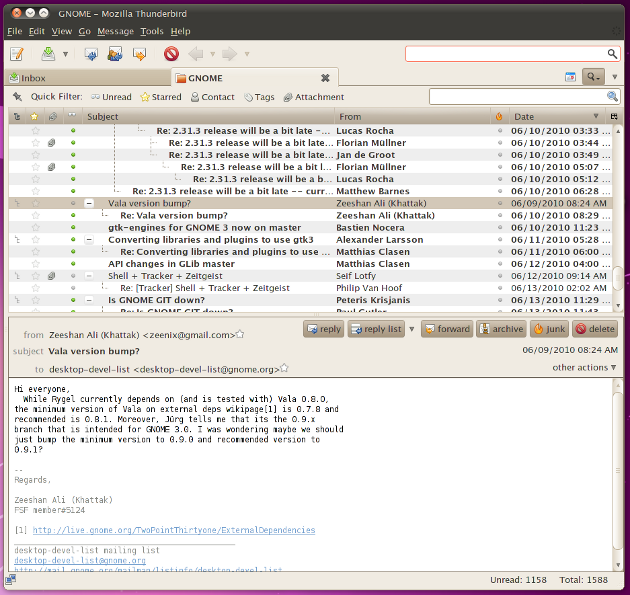Screen dimensions: 630x595
Task: Collapse Converting libraries and plugins thread
Action: point(89,240)
